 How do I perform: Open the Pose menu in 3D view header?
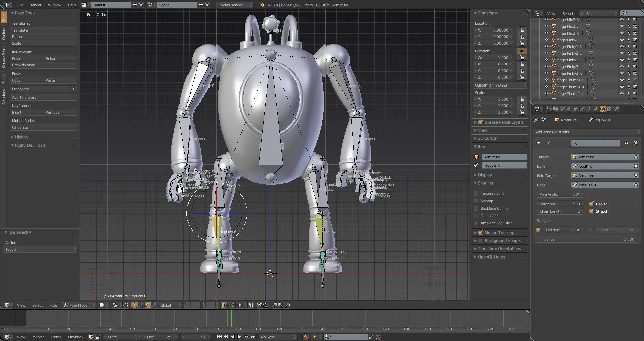click(x=53, y=305)
